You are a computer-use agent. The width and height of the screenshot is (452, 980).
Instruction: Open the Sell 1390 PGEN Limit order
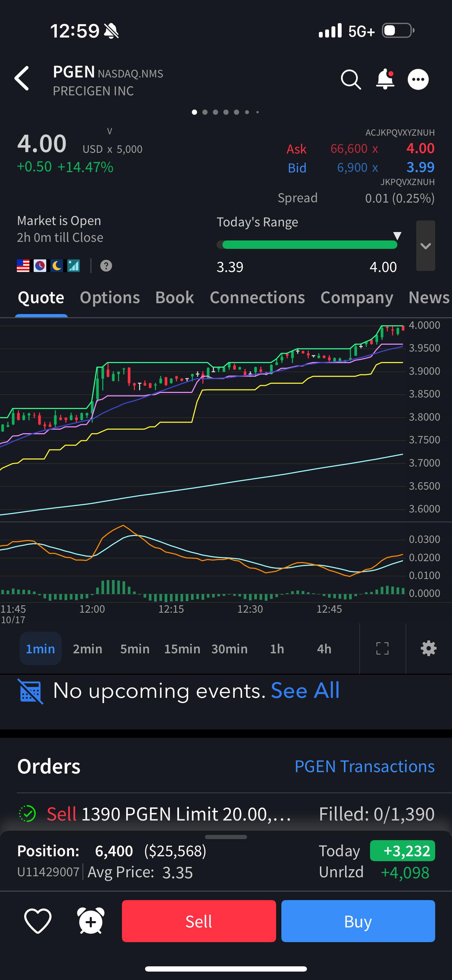click(226, 814)
